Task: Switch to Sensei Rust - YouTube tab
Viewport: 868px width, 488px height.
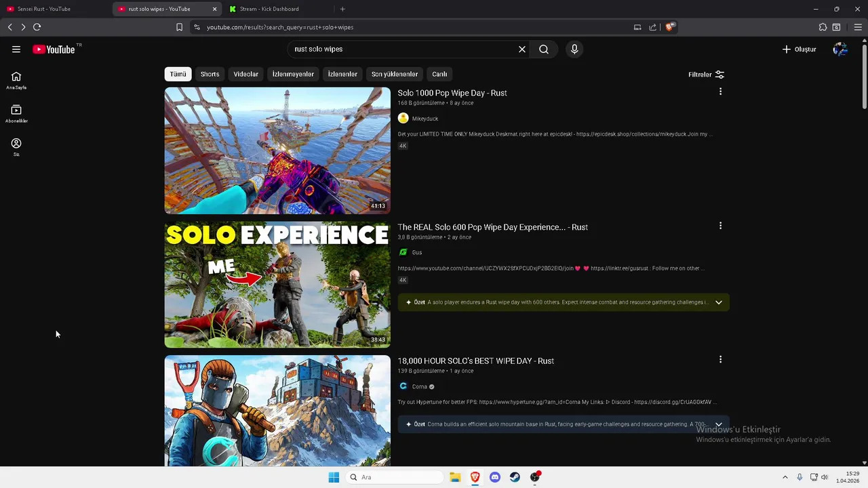Action: [x=54, y=9]
